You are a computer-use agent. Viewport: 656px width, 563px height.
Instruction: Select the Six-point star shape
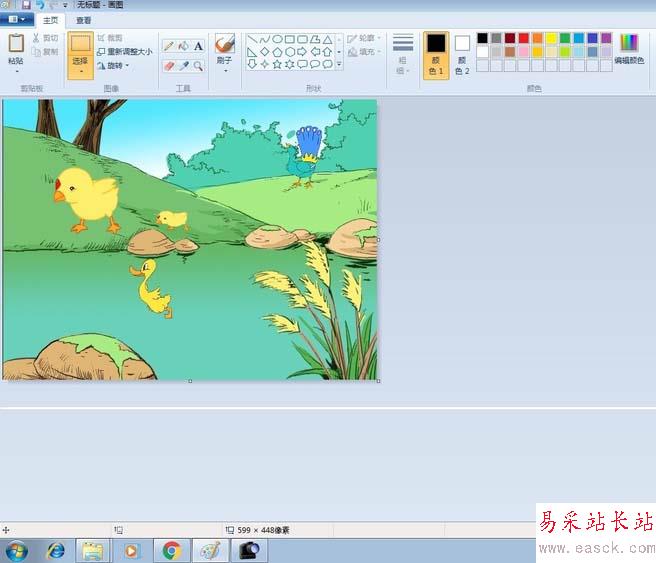click(x=290, y=64)
